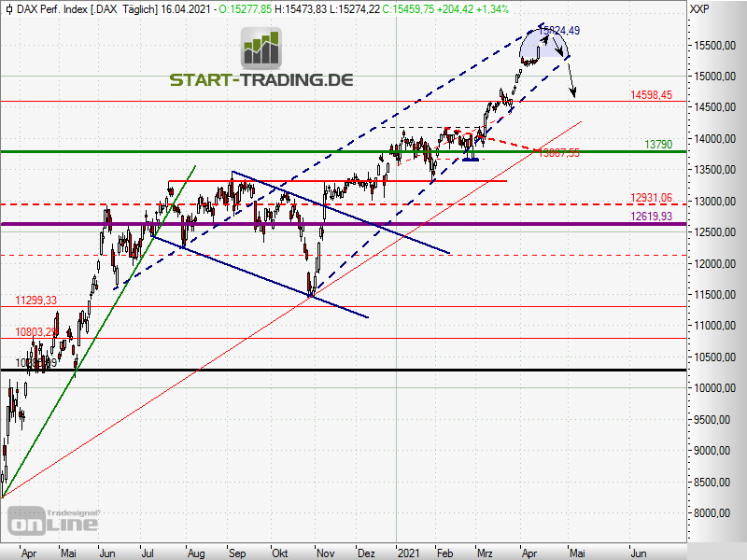Click the 15824,49 target price label
This screenshot has width=747, height=560.
[559, 31]
